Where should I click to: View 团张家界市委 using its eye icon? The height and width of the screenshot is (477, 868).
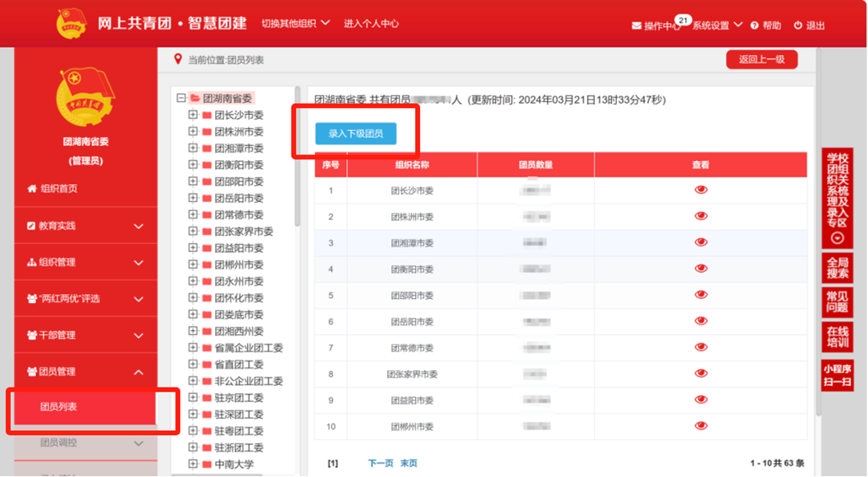[701, 374]
